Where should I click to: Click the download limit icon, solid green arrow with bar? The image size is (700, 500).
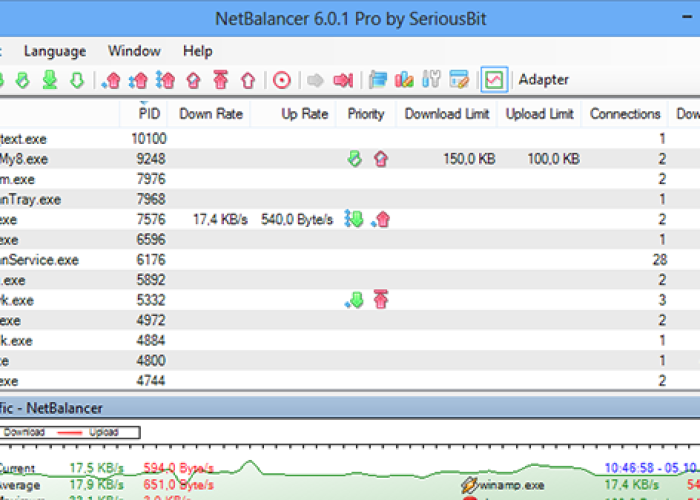49,79
